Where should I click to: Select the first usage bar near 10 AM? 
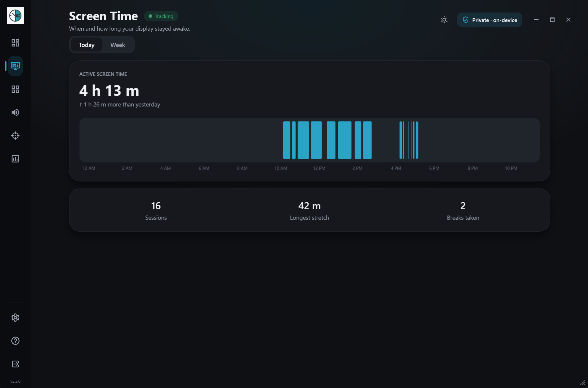pos(287,140)
